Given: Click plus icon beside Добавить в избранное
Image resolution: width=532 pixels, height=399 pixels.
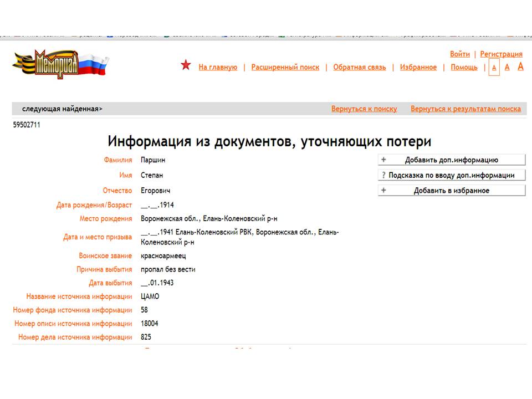Looking at the screenshot, I should coord(383,191).
